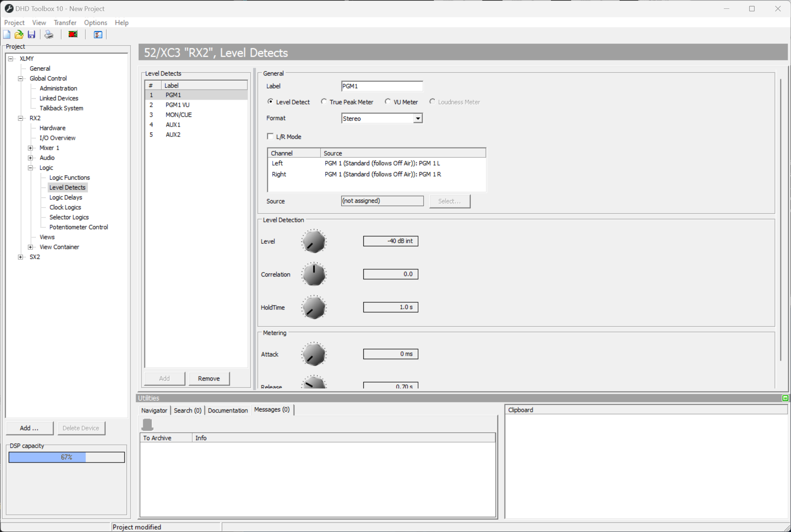Print the project documentation
The width and height of the screenshot is (791, 532).
pos(48,34)
